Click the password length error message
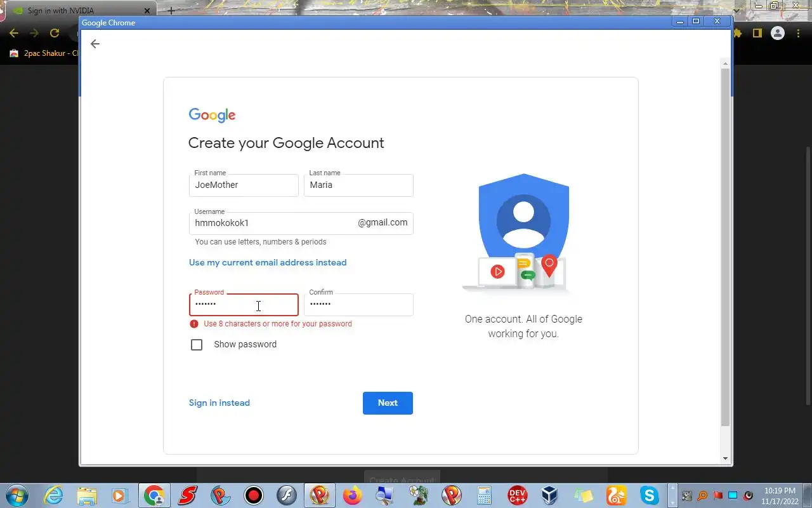Screen dimensions: 812x508 pos(278,324)
